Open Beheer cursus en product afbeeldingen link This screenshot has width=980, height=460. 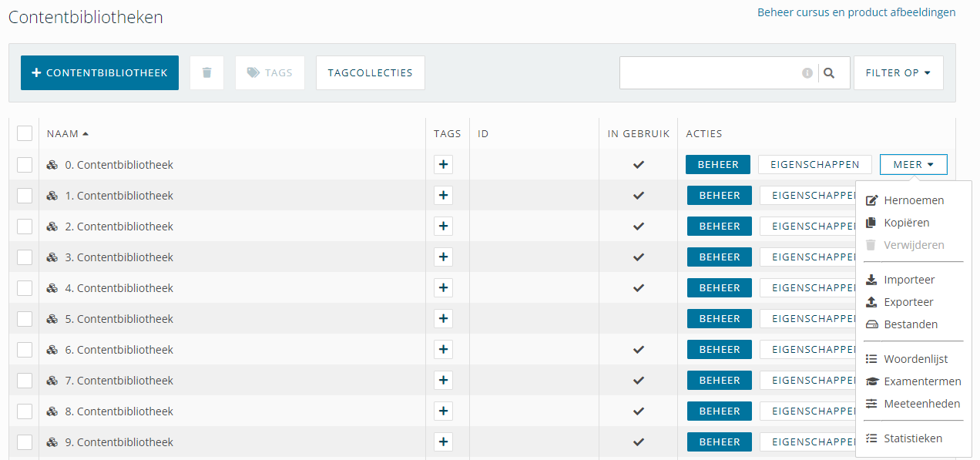pos(857,12)
